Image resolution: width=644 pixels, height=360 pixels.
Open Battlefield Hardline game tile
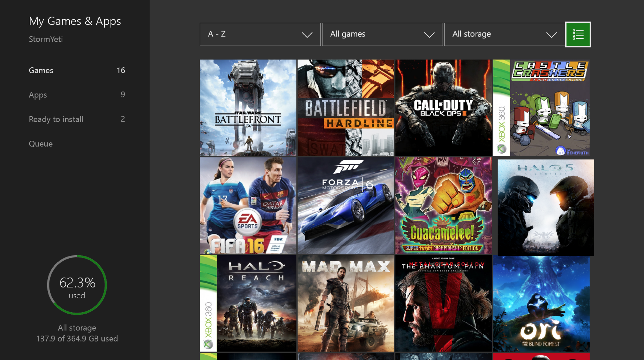pyautogui.click(x=346, y=108)
